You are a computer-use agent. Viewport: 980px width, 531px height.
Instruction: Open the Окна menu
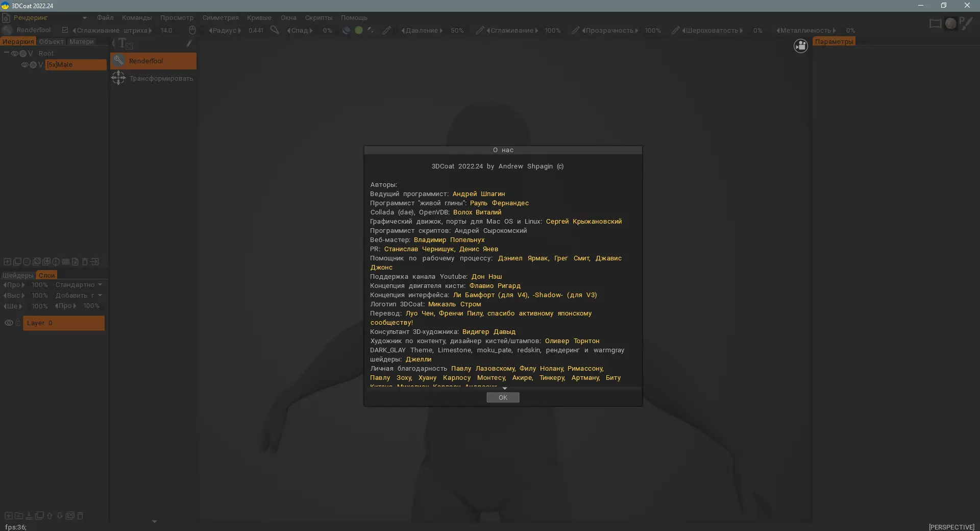click(288, 17)
